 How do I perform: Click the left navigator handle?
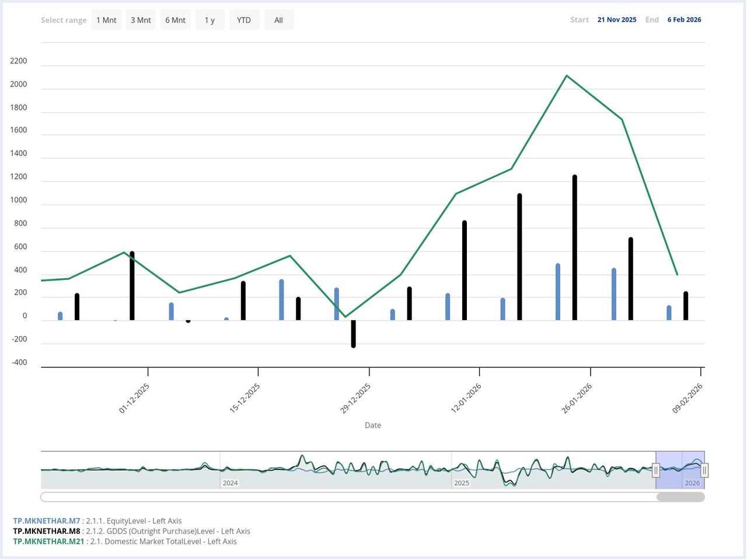[656, 470]
